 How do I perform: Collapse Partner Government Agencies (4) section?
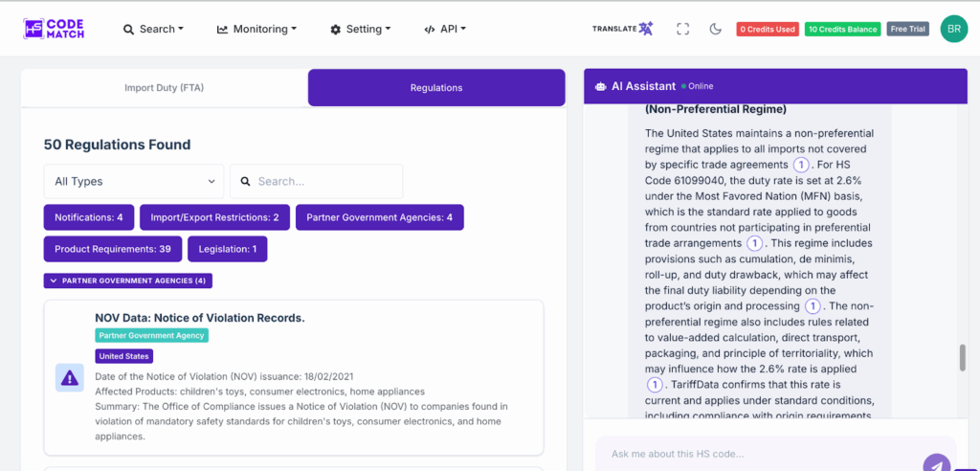(x=128, y=280)
